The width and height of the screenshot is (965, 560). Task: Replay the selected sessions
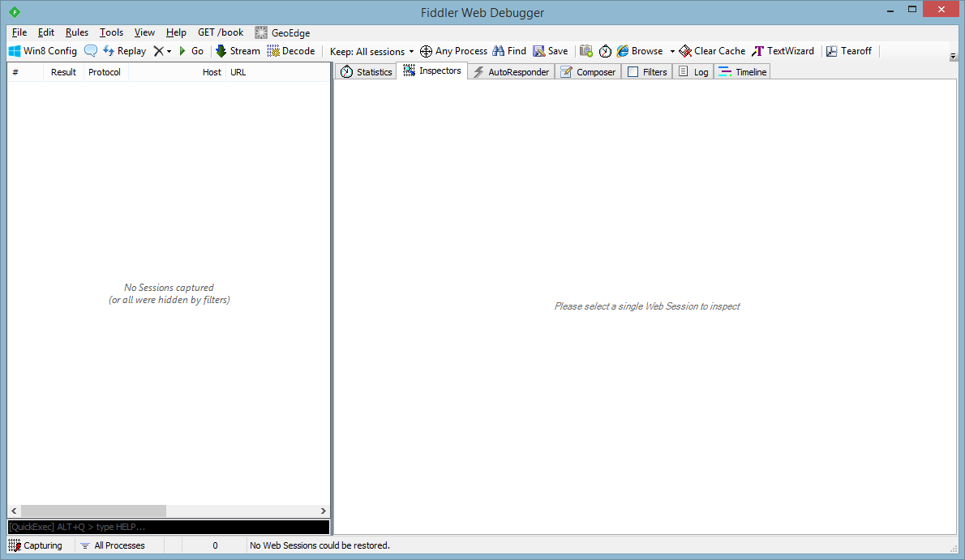coord(124,51)
